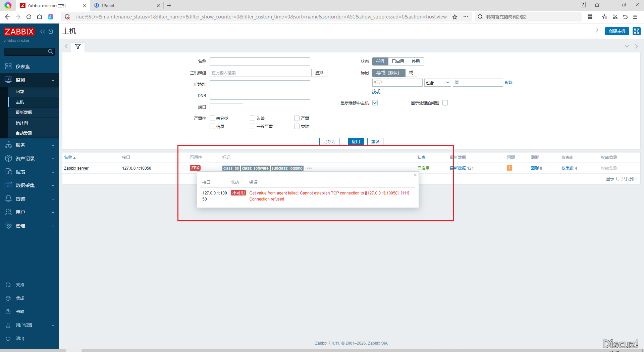Select the 任何 status option
Screen dimensions: 644x352
coord(380,61)
